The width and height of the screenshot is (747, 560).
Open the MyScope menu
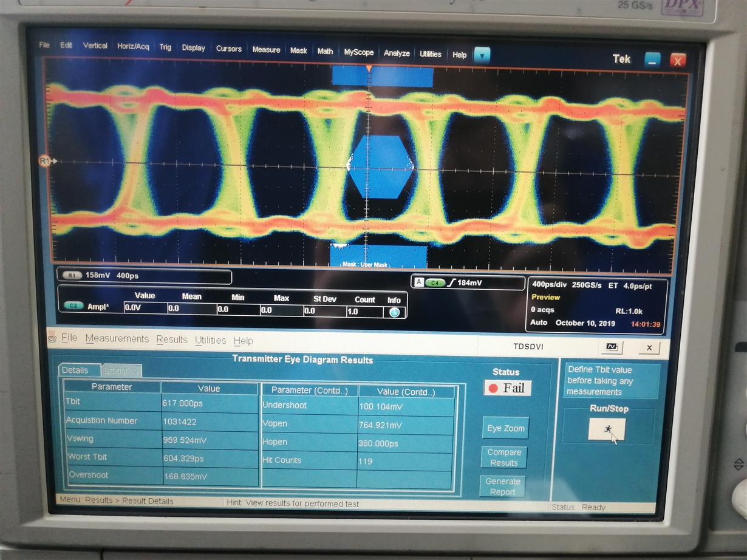pos(359,52)
